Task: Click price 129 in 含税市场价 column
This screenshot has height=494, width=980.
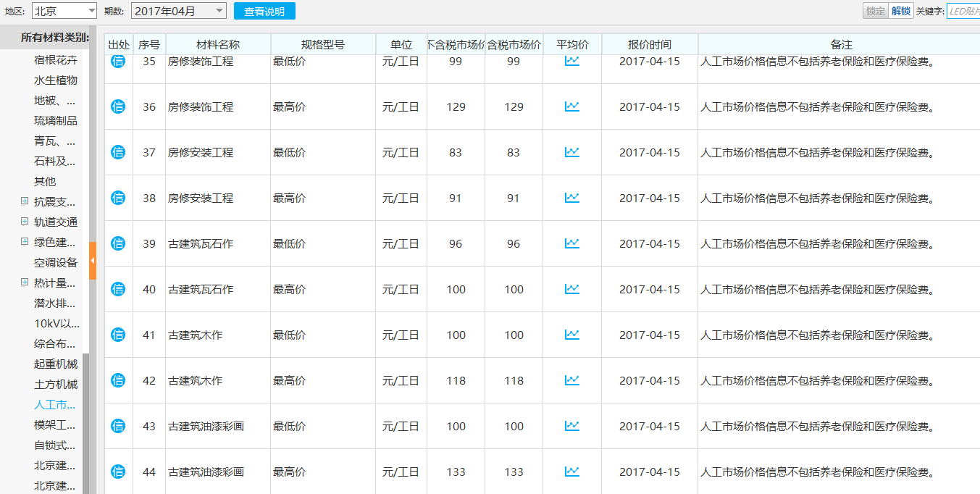Action: click(514, 106)
